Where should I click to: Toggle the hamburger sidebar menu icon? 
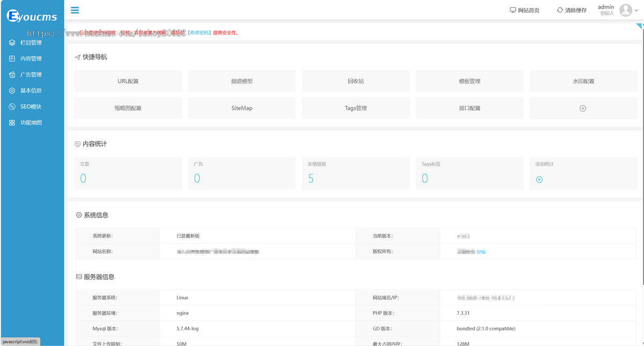(75, 10)
